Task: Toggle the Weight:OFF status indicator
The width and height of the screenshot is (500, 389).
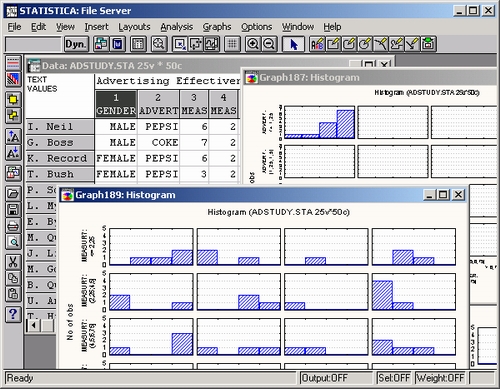Action: click(440, 378)
